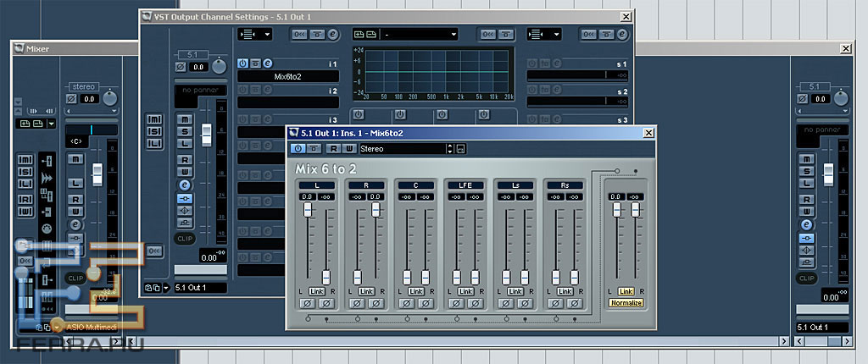Viewport: 868px width, 364px height.
Task: Click the Normalize button
Action: [626, 302]
